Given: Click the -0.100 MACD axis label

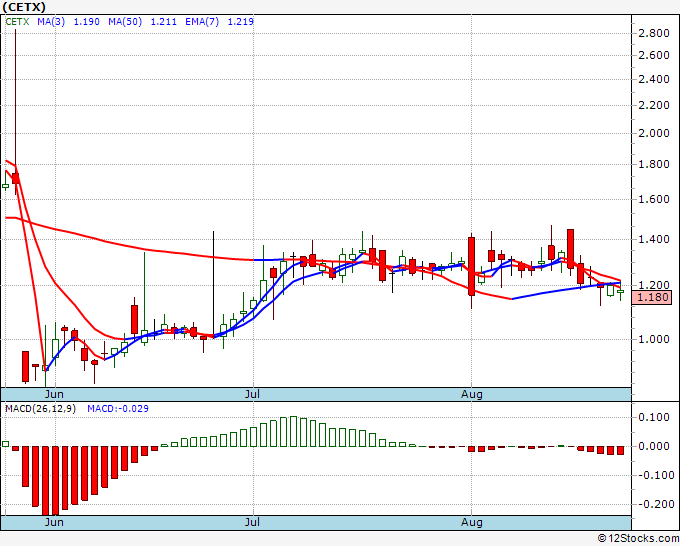Looking at the screenshot, I should 654,475.
